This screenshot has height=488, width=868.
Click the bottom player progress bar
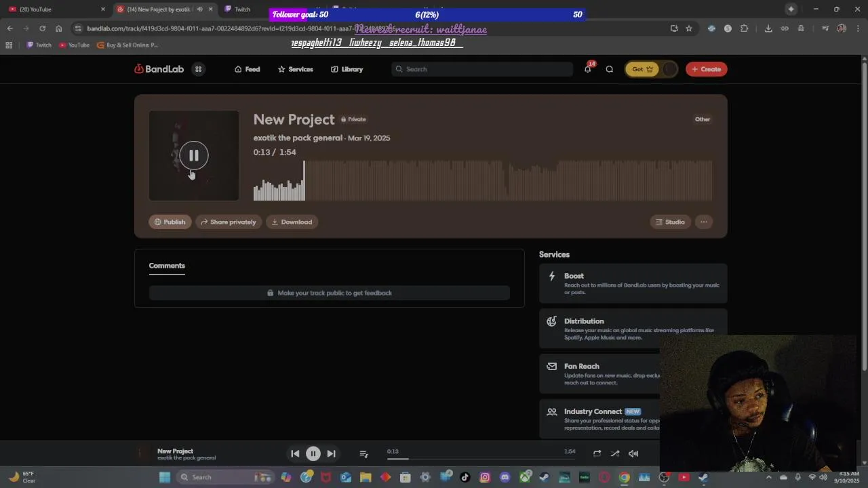481,459
